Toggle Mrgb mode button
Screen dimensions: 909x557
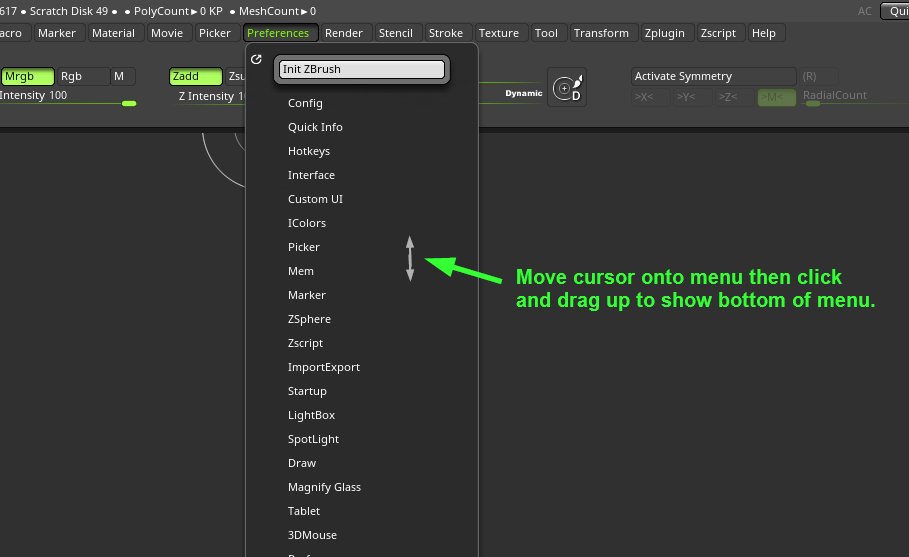pyautogui.click(x=27, y=76)
